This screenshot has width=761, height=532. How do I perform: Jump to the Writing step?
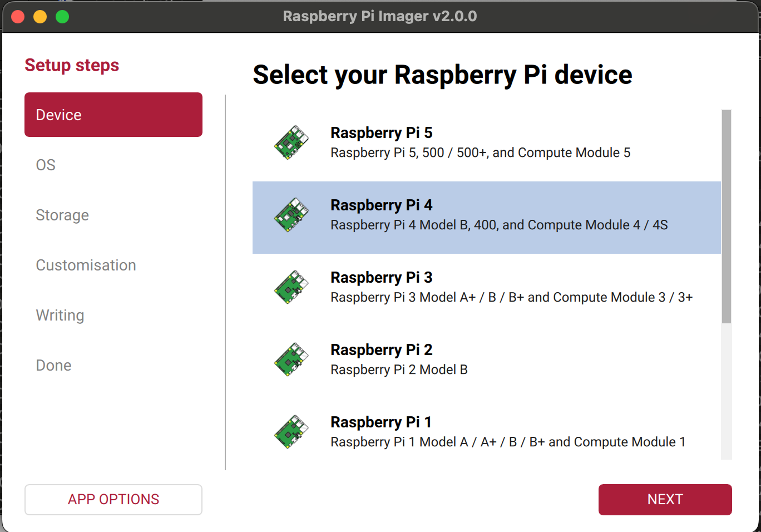[x=60, y=316]
